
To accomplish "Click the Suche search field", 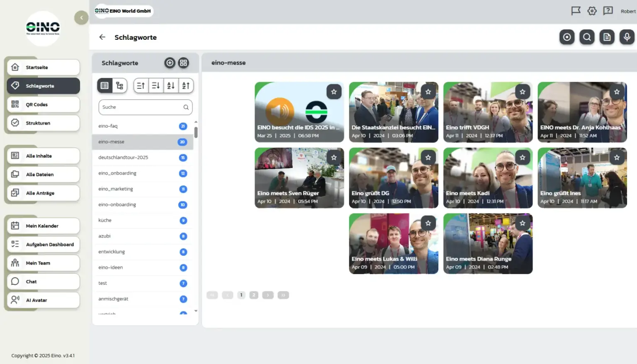I will (145, 107).
